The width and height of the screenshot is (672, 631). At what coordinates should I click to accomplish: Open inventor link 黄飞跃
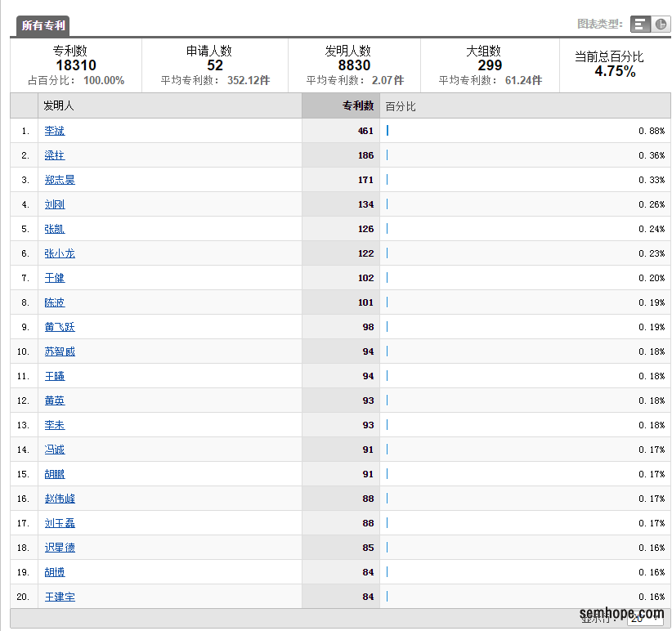pos(60,327)
